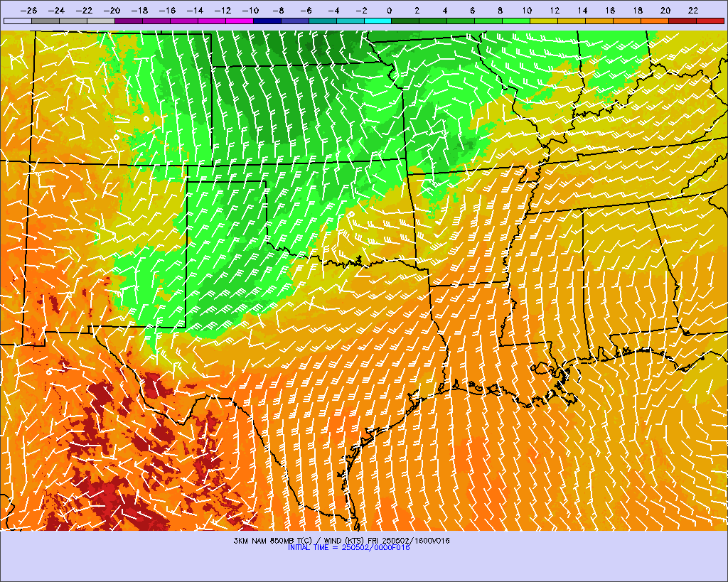The image size is (728, 582).
Task: Click the -18 scale label
Action: (140, 11)
